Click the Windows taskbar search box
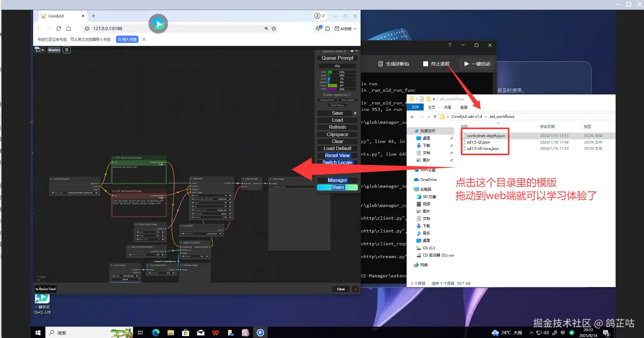 [x=89, y=333]
